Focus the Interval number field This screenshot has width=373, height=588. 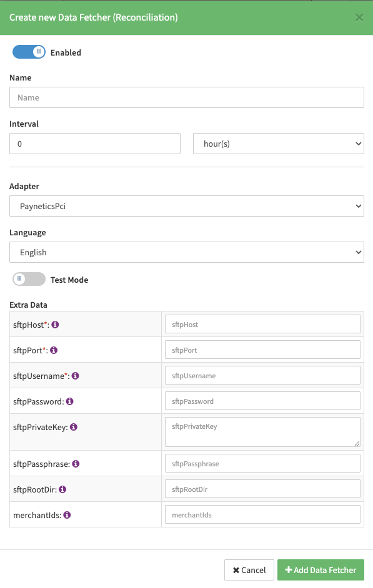pyautogui.click(x=95, y=144)
